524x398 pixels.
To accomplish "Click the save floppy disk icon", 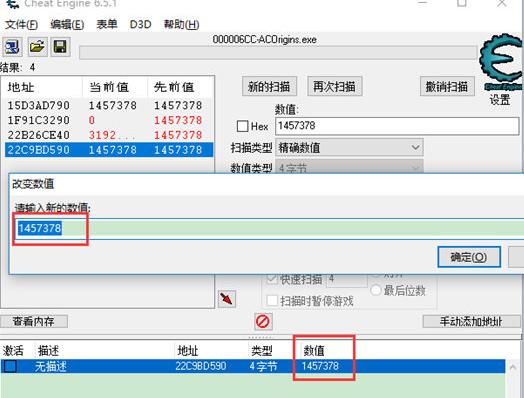I will pyautogui.click(x=60, y=47).
